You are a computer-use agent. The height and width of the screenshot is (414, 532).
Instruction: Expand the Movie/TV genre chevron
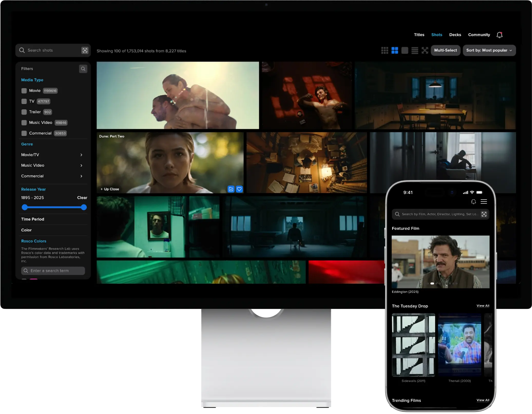81,155
